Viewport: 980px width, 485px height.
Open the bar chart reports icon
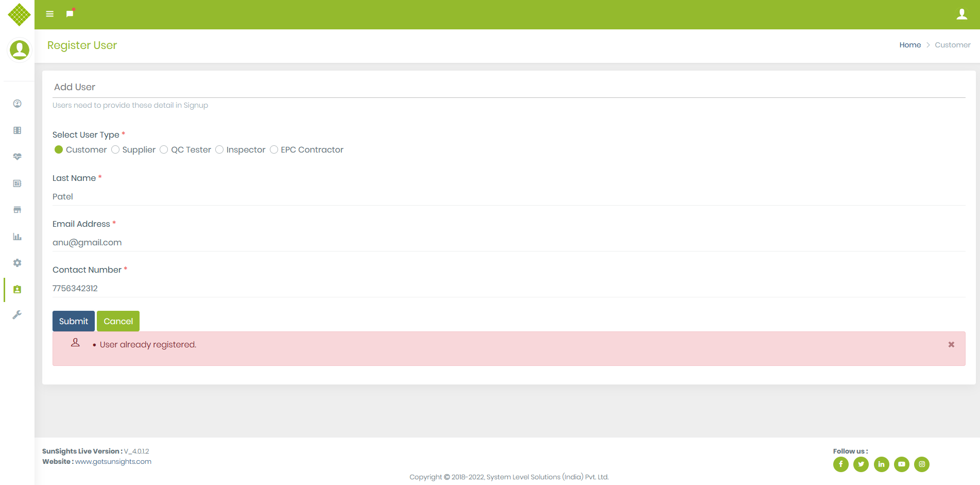click(18, 237)
